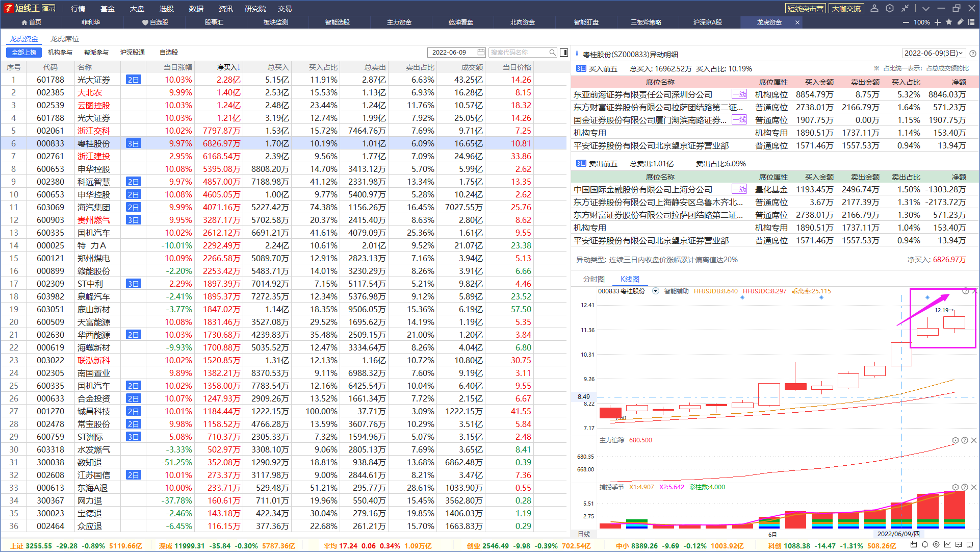Open the dropdown beside 000833 粤桂股份
The height and width of the screenshot is (552, 980).
tap(656, 291)
